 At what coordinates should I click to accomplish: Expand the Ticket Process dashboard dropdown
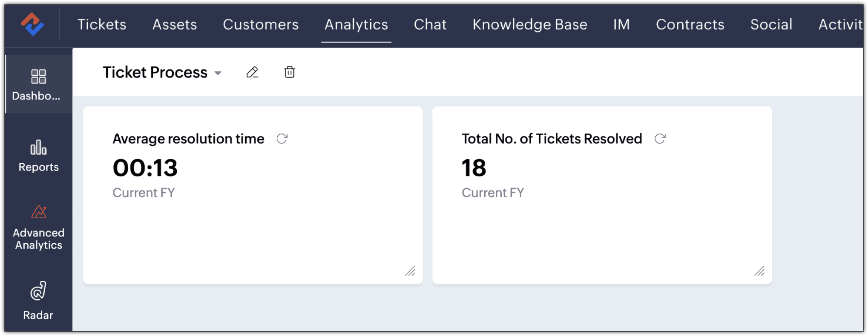coord(218,73)
